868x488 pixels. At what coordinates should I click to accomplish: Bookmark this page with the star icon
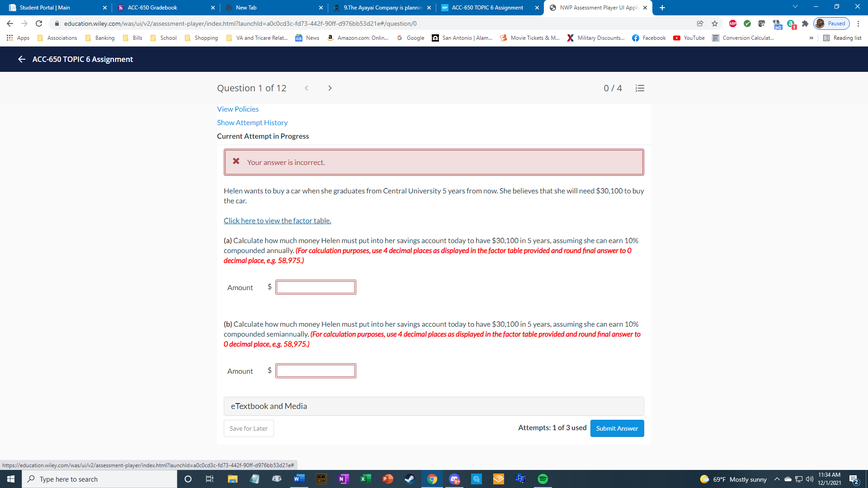coord(715,23)
